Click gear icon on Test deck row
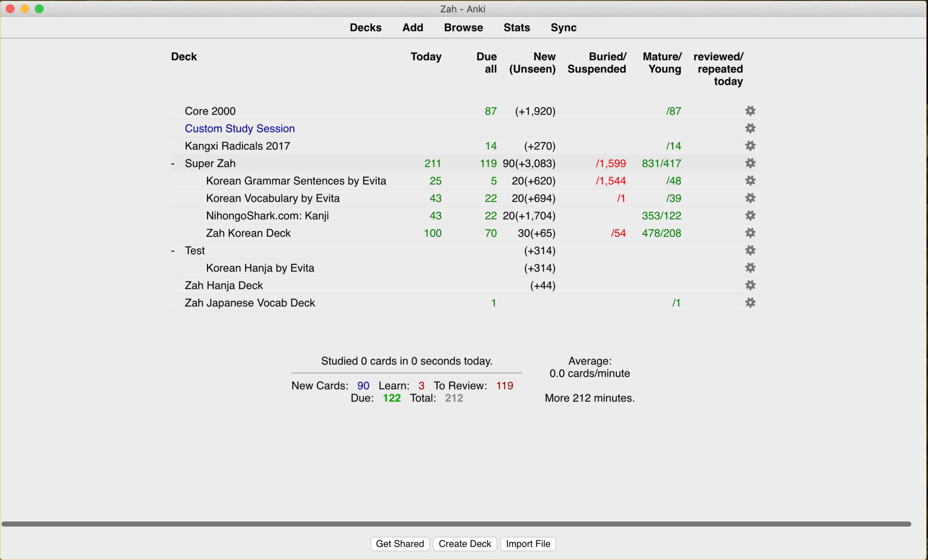The width and height of the screenshot is (928, 560). [750, 250]
